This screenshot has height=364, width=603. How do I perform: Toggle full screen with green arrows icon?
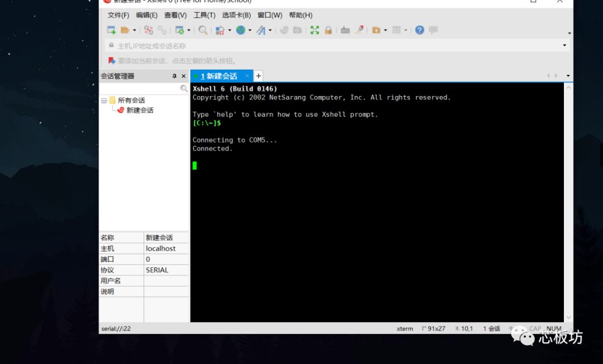[x=314, y=30]
